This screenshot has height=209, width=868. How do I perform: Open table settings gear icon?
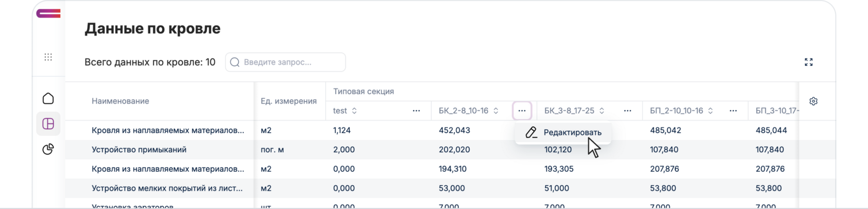coord(813,101)
